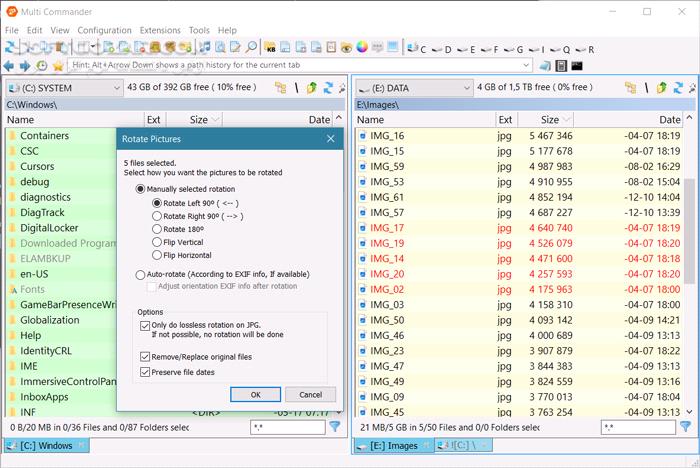This screenshot has height=468, width=700.
Task: Open the (E:) DATA drive dropdown
Action: 414,88
